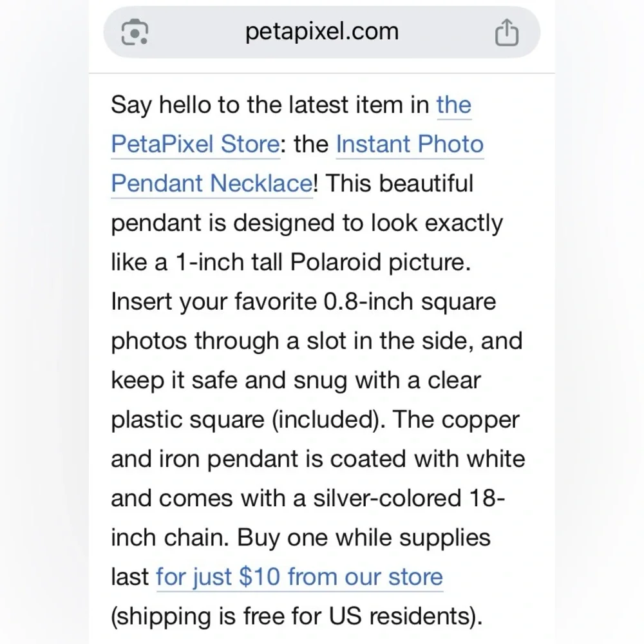Tap the word 'beautiful' in the article
Viewport: 644px width, 644px height.
coord(426,183)
